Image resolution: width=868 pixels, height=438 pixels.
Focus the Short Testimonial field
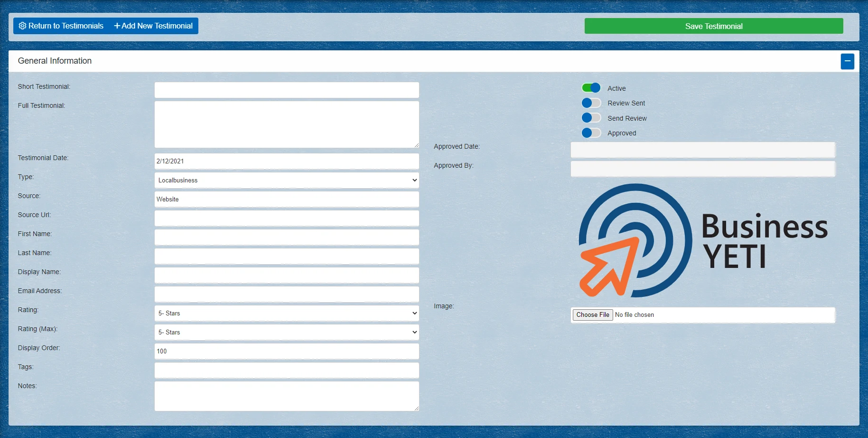[x=287, y=90]
